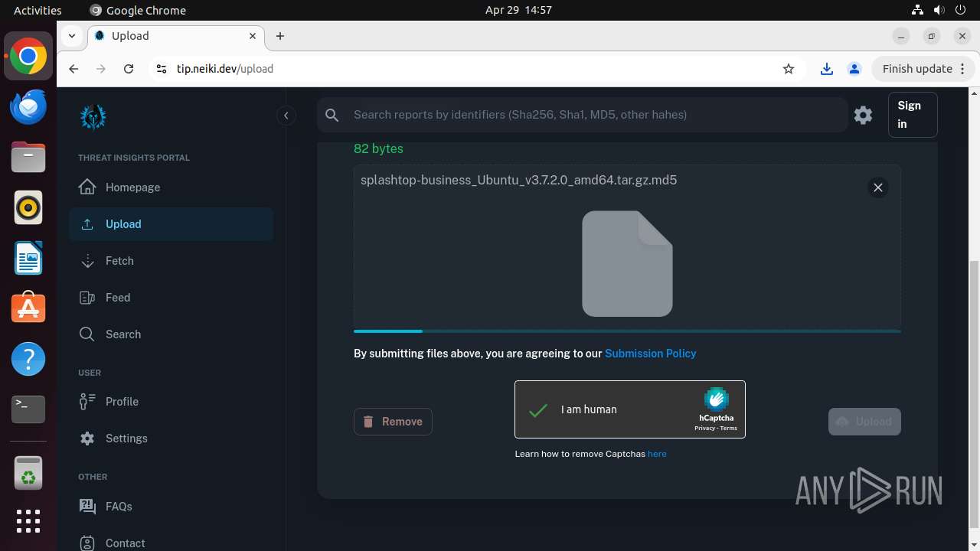Open the Trash icon in dock
The height and width of the screenshot is (551, 980).
pos(28,474)
